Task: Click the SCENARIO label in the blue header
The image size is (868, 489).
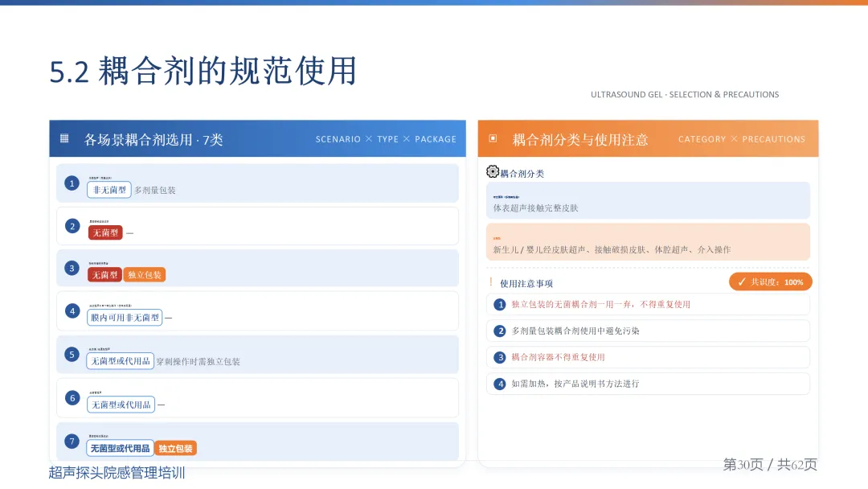Action: (x=338, y=140)
